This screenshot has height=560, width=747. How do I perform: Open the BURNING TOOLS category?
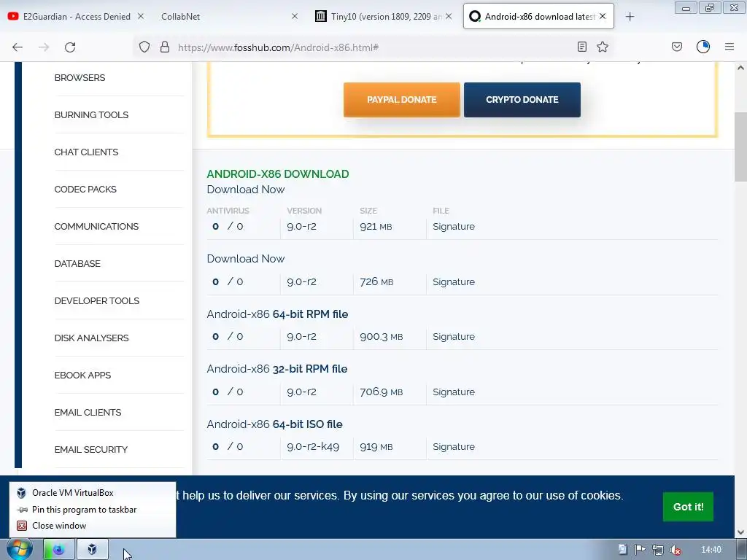91,114
